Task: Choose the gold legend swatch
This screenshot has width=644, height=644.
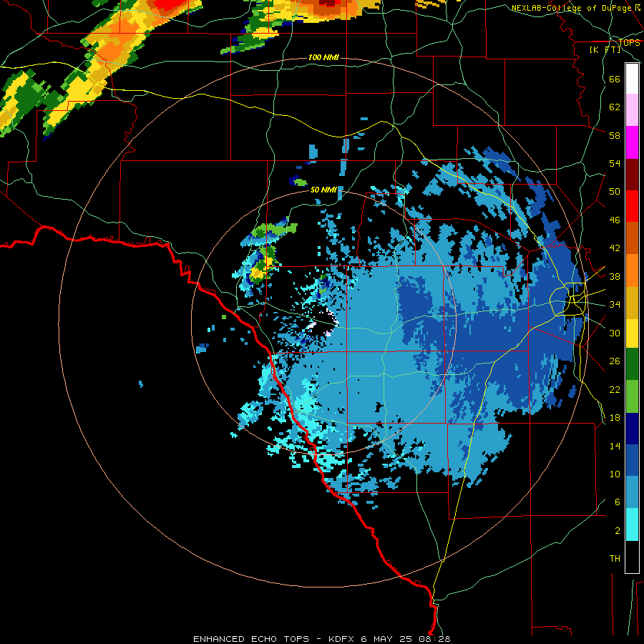Action: click(632, 303)
